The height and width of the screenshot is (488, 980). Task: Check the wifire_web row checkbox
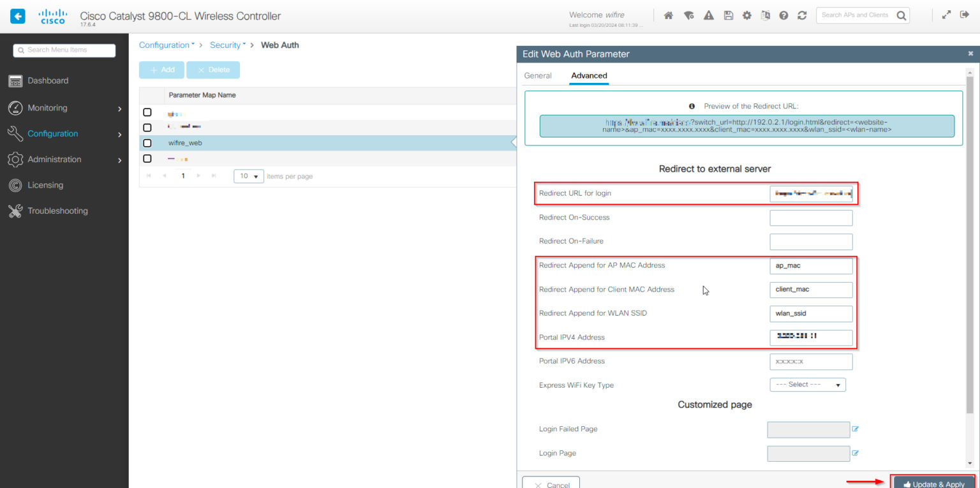(147, 142)
